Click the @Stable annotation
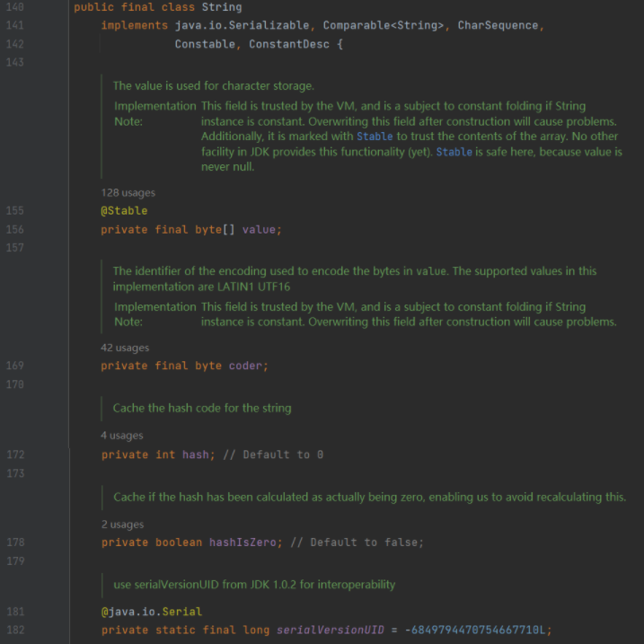This screenshot has width=644, height=644. (x=124, y=211)
